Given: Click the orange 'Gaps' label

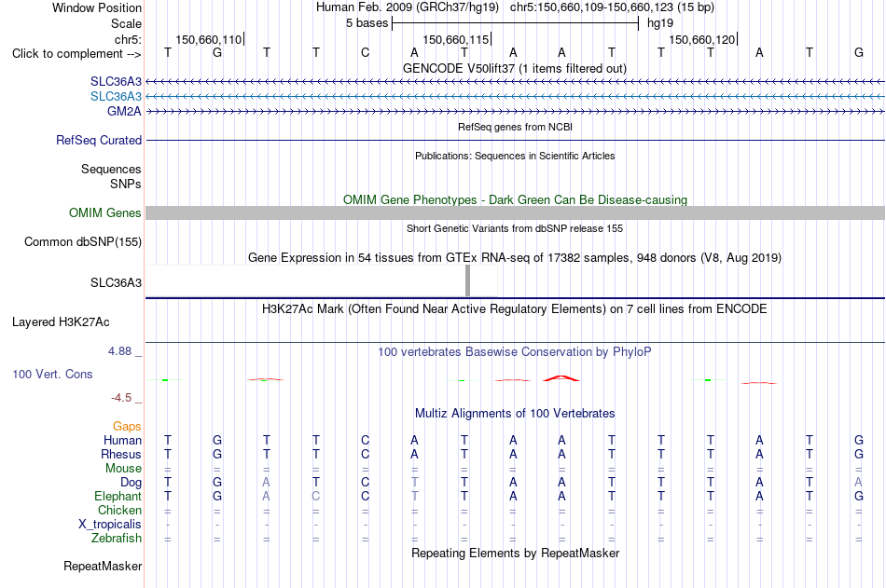Looking at the screenshot, I should [127, 427].
